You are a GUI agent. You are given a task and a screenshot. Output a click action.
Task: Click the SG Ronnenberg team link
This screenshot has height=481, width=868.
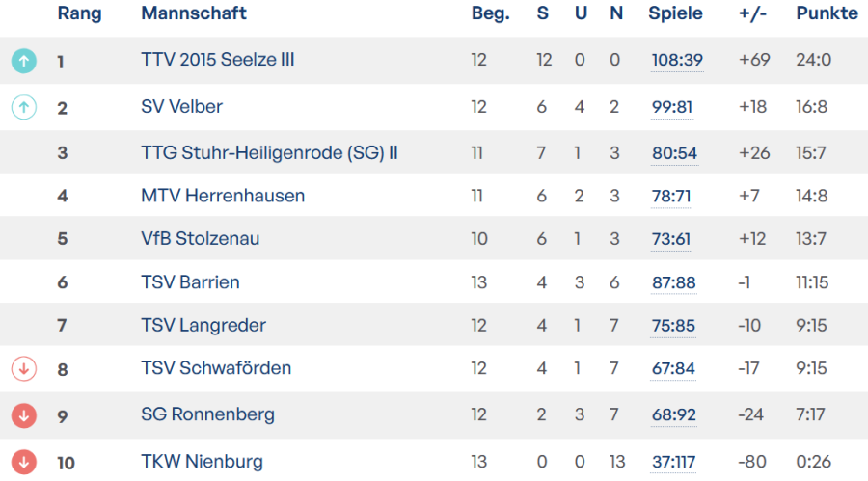pyautogui.click(x=207, y=414)
